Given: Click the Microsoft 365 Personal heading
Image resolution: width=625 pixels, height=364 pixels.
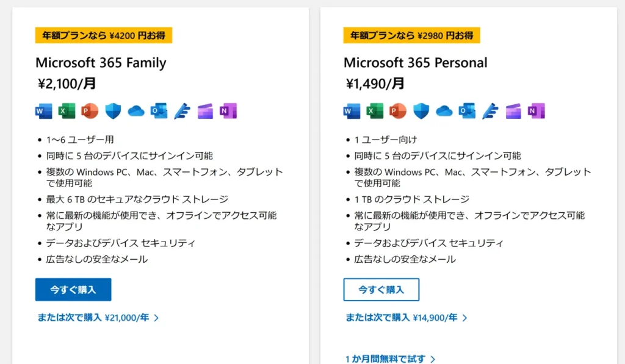Looking at the screenshot, I should (x=415, y=63).
